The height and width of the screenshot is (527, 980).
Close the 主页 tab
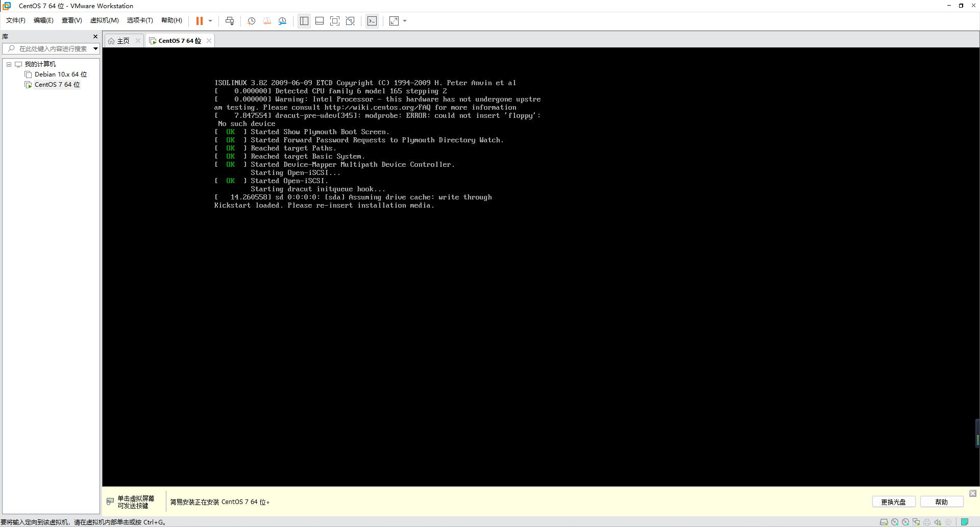[x=138, y=41]
